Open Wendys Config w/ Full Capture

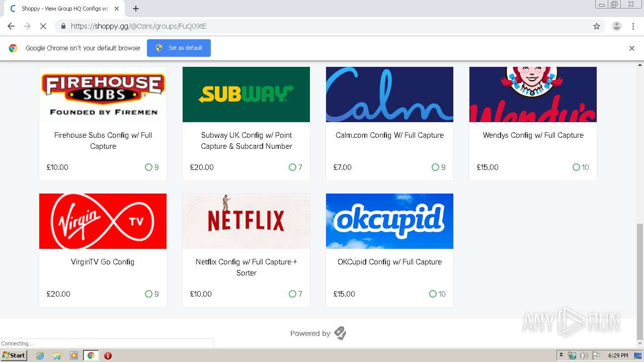pyautogui.click(x=533, y=135)
